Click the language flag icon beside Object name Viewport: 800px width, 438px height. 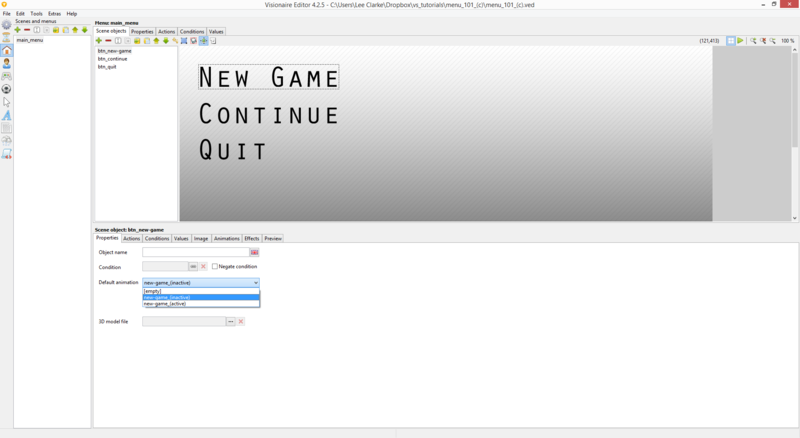coord(254,252)
